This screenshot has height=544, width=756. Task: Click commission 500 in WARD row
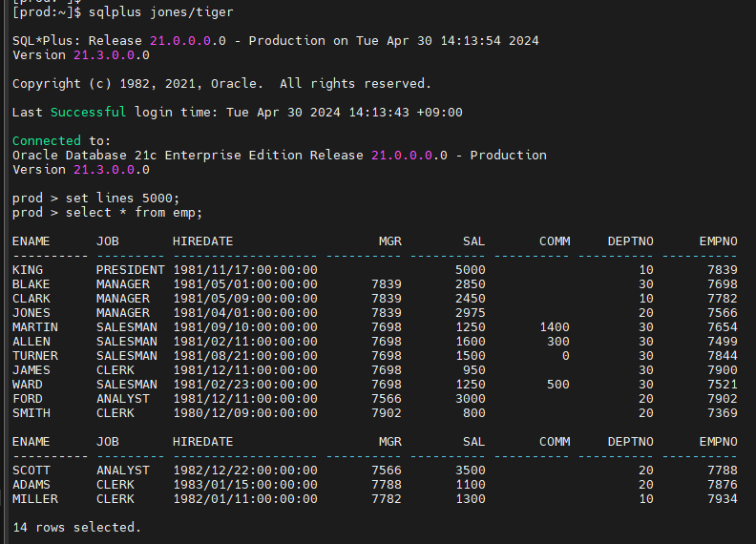[x=558, y=385]
